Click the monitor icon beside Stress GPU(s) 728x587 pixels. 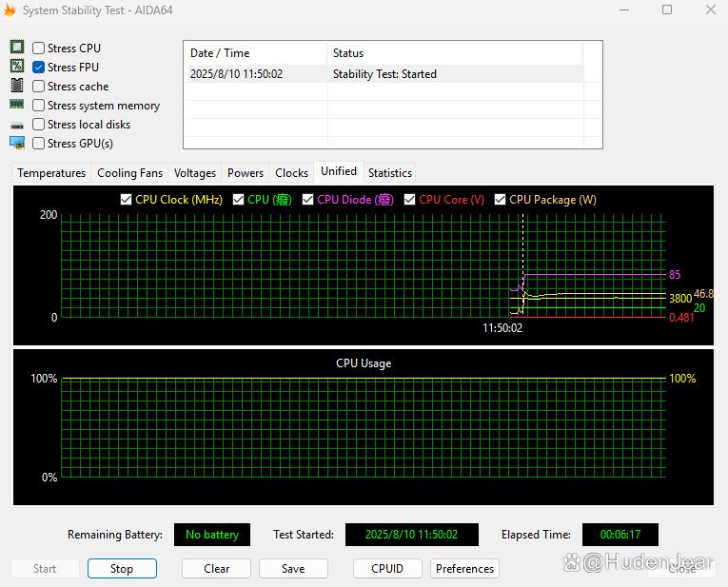17,143
